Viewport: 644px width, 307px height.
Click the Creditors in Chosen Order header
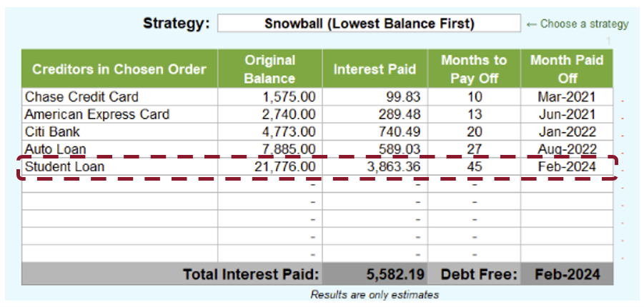click(x=119, y=69)
